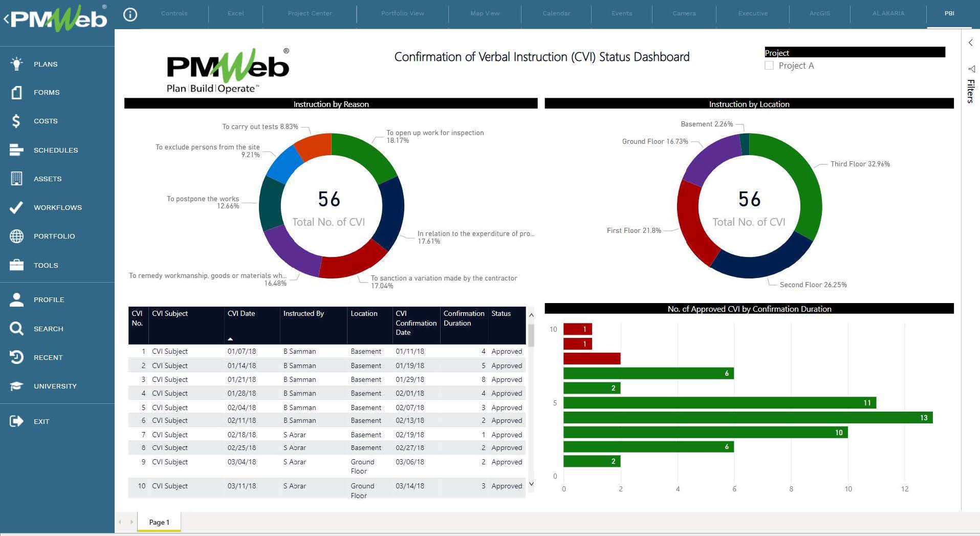Open the Assets building icon

[16, 179]
